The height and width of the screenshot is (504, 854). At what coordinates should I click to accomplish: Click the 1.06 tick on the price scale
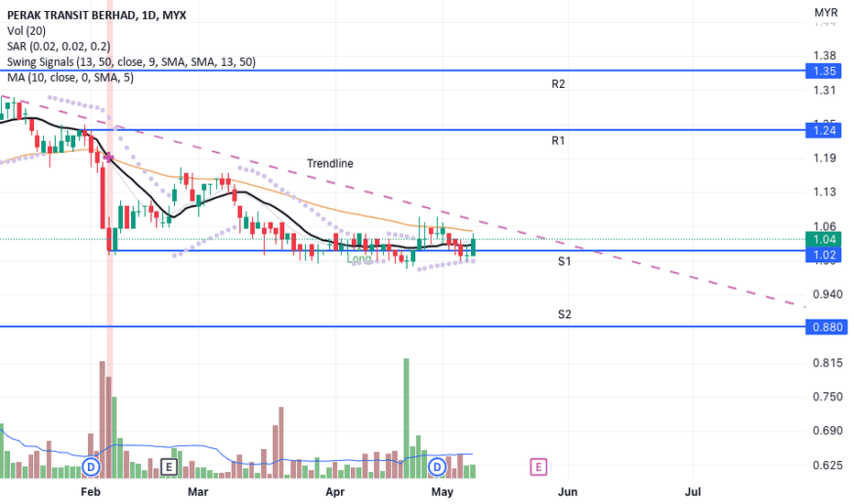824,226
